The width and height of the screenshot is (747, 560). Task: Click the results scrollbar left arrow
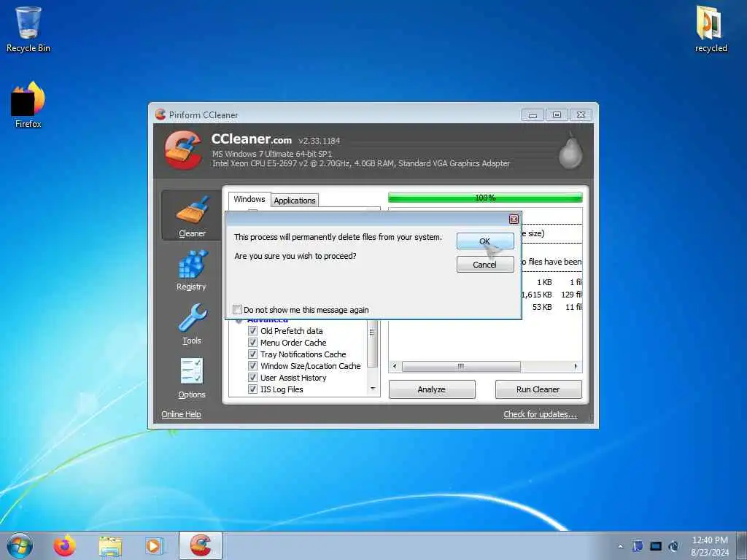coord(395,366)
